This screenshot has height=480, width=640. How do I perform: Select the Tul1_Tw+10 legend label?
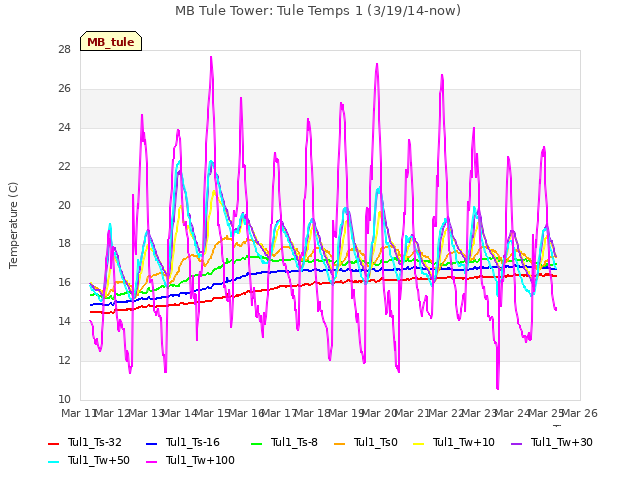(x=464, y=442)
